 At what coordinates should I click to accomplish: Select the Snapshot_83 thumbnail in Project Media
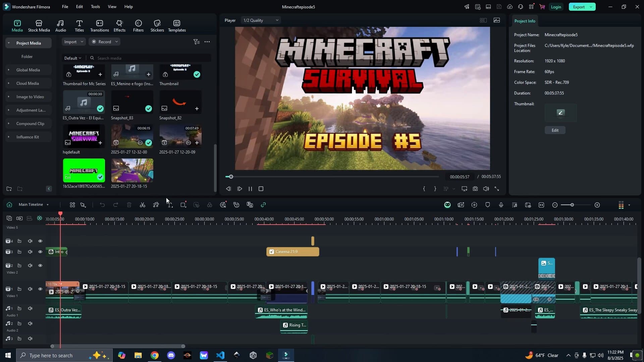point(132,102)
